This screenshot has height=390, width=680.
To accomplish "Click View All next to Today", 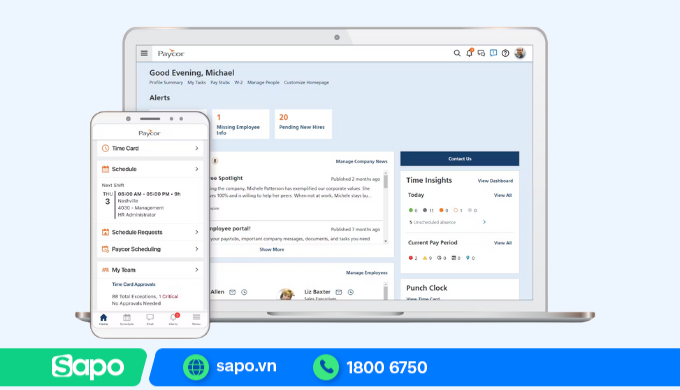I will click(503, 195).
